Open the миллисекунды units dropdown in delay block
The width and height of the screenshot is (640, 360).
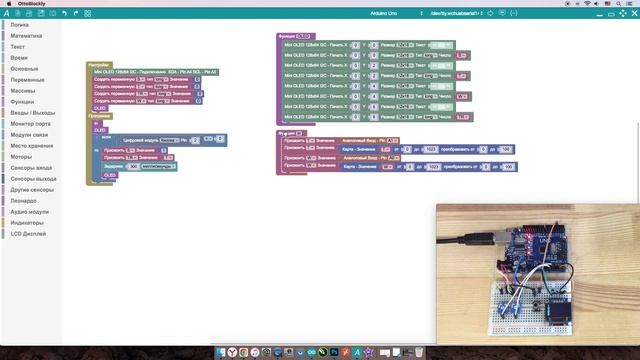[158, 167]
